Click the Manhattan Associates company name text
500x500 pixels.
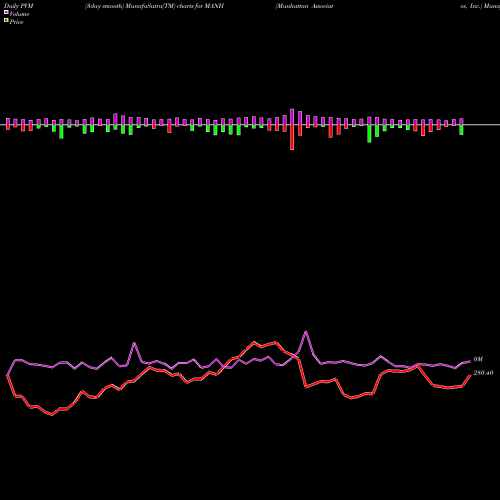(x=304, y=6)
